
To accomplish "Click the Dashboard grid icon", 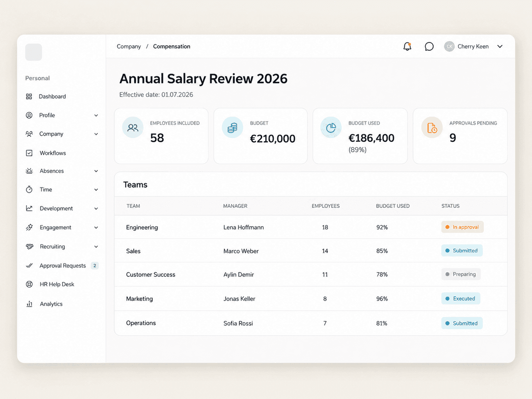I will (x=29, y=96).
